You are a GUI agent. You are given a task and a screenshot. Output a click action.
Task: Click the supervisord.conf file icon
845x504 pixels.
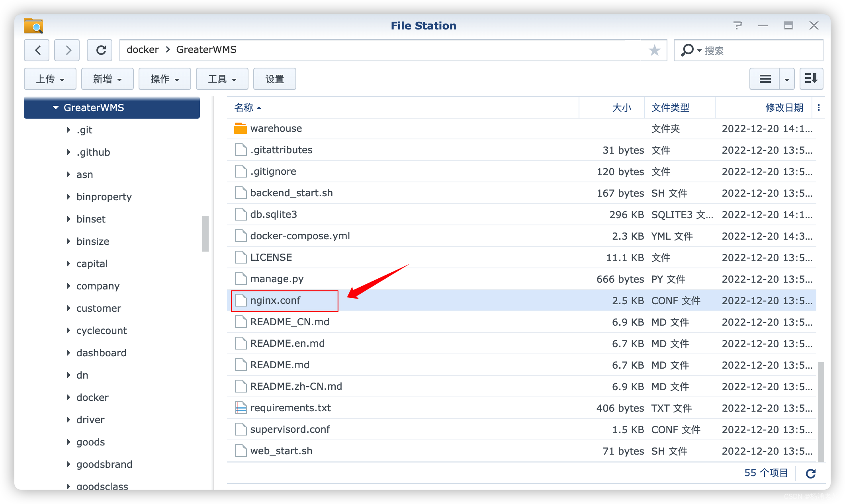tap(241, 429)
